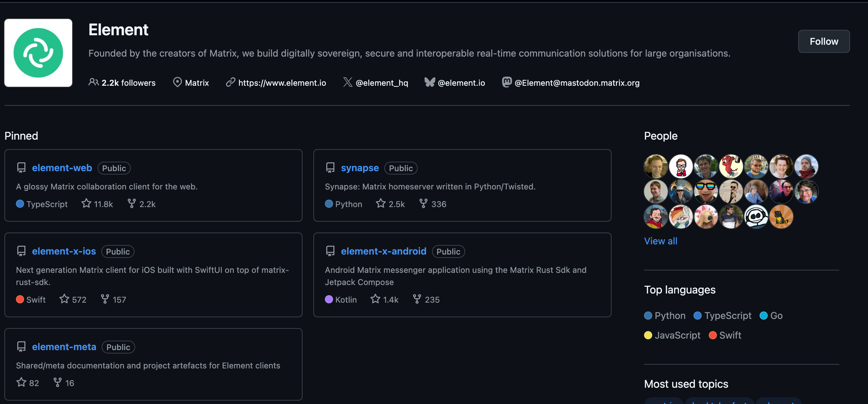Image resolution: width=868 pixels, height=404 pixels.
Task: Click the repo icon beside element-web
Action: tap(21, 168)
